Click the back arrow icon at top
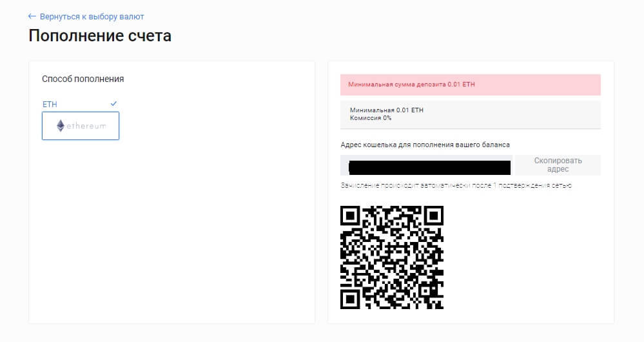The width and height of the screenshot is (644, 342). pos(32,16)
